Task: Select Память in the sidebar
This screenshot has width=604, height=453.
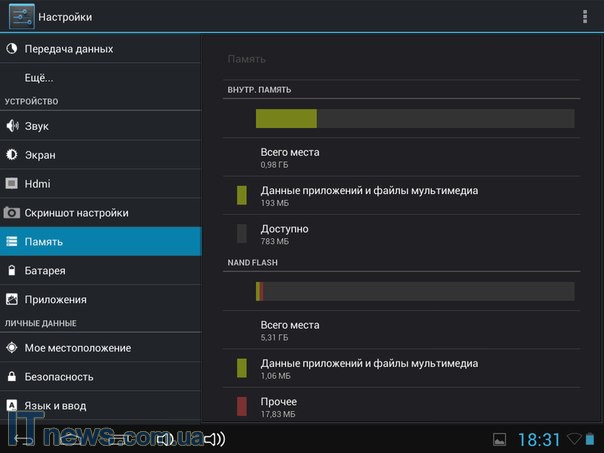Action: point(100,242)
